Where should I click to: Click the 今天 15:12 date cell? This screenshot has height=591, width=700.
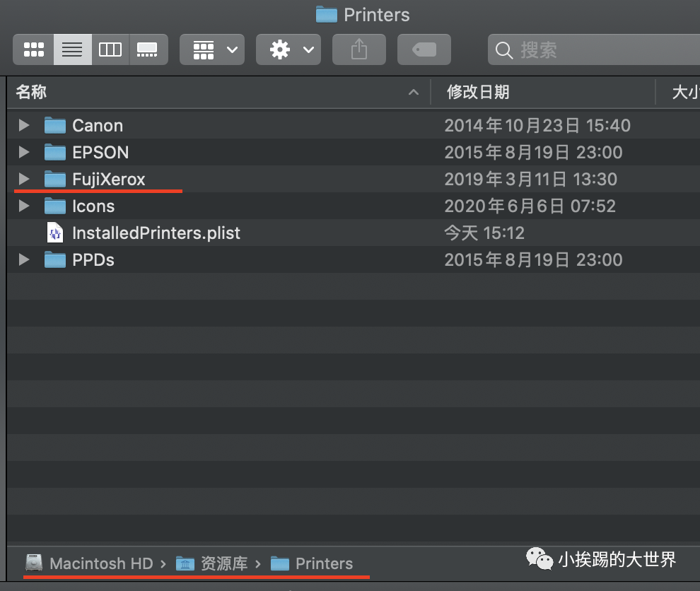point(484,233)
